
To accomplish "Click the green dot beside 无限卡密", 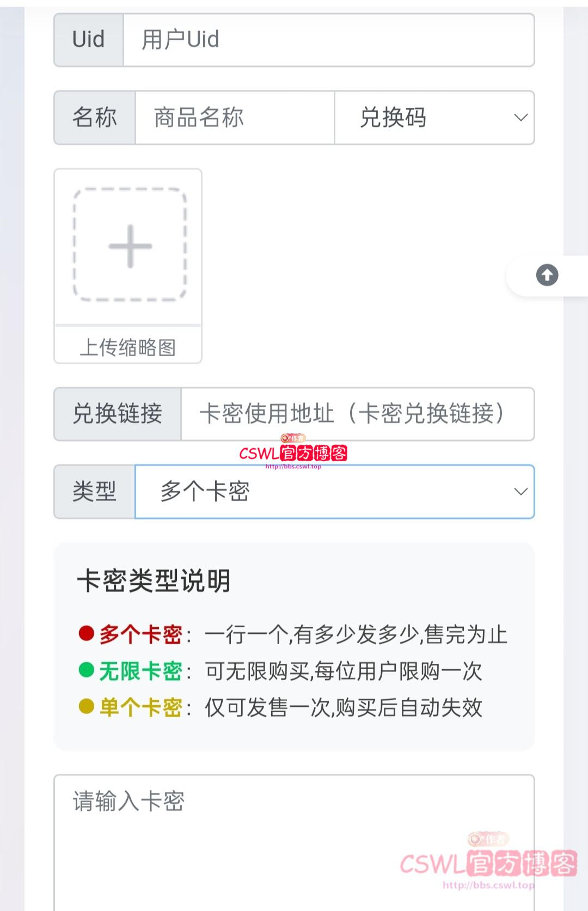I will point(87,670).
